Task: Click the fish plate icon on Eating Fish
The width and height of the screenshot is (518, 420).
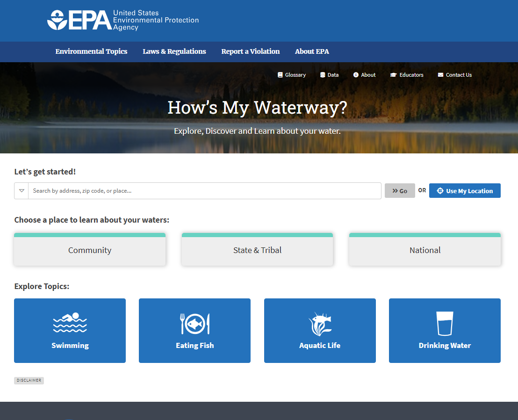Action: coord(195,324)
